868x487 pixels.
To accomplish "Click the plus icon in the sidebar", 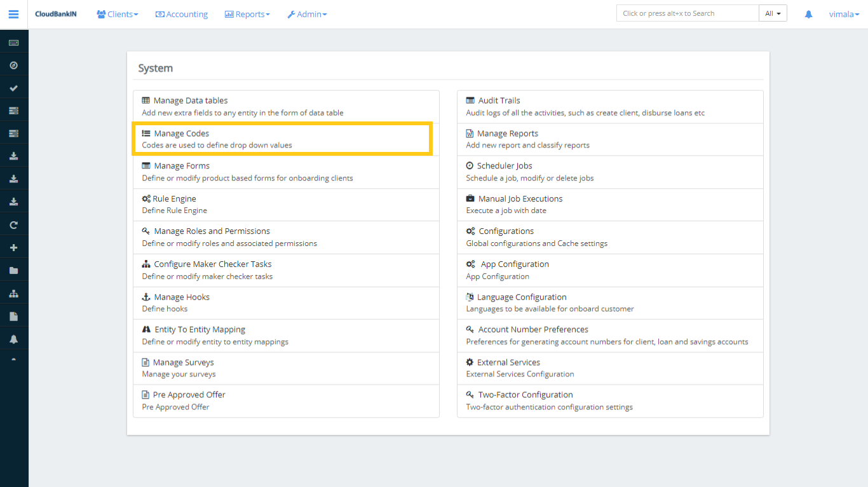I will tap(13, 247).
